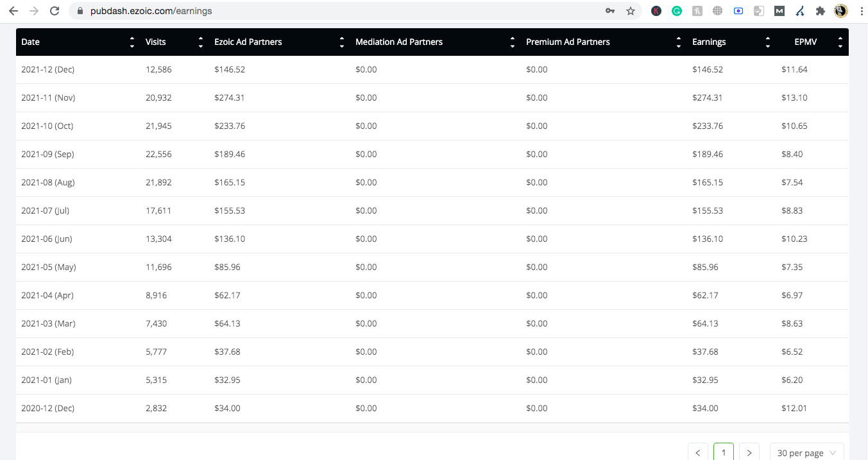868x460 pixels.
Task: Open the Extensions puzzle menu
Action: click(820, 11)
